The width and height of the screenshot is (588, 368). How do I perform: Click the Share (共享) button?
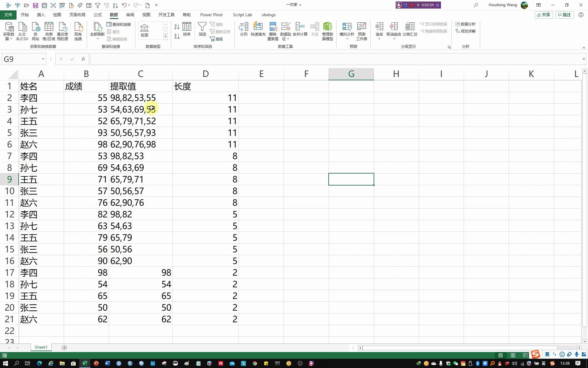click(x=543, y=15)
